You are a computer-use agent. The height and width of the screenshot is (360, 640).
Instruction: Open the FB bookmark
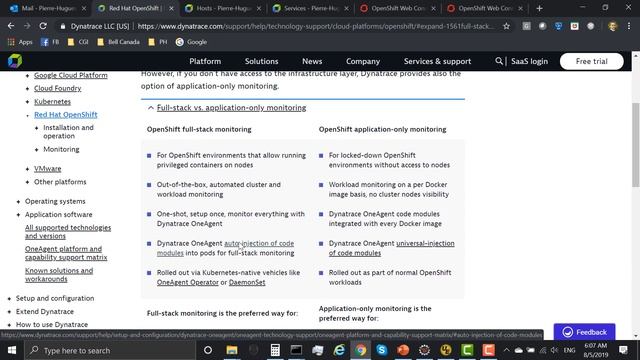50,42
